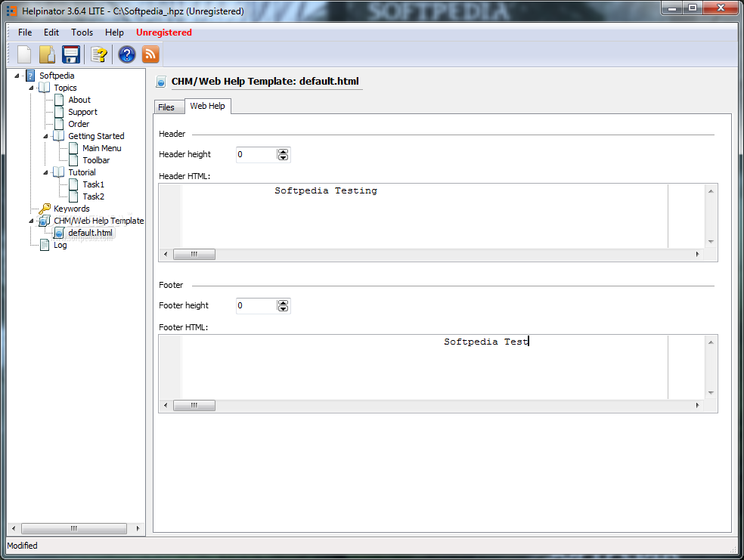Click Header HTML horizontal scrollbar thumb
The image size is (744, 560).
pos(194,255)
